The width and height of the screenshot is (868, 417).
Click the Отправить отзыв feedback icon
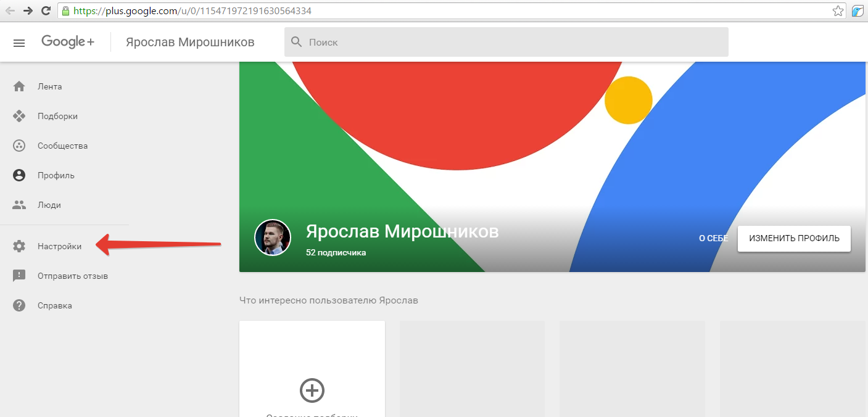(19, 276)
